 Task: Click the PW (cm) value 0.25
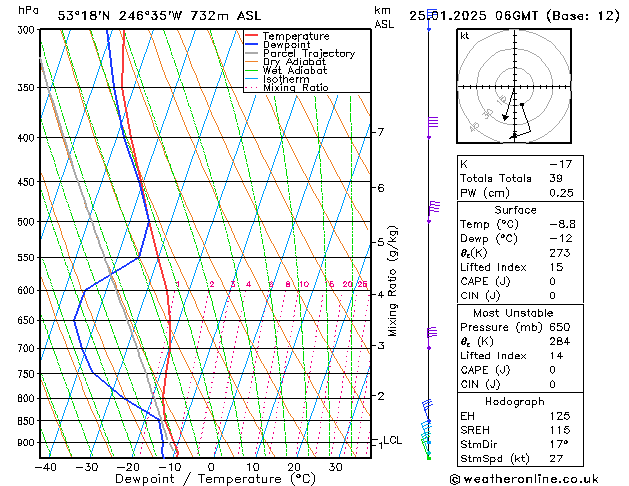tap(561, 193)
